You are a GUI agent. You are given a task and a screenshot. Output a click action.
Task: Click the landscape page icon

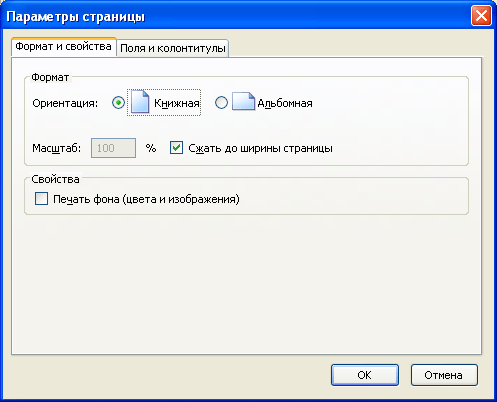point(243,101)
